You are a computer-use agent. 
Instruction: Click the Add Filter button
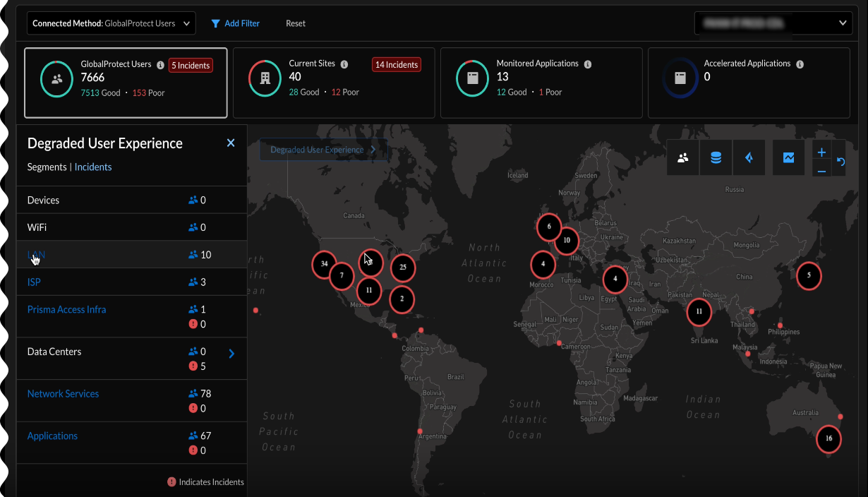click(x=236, y=23)
